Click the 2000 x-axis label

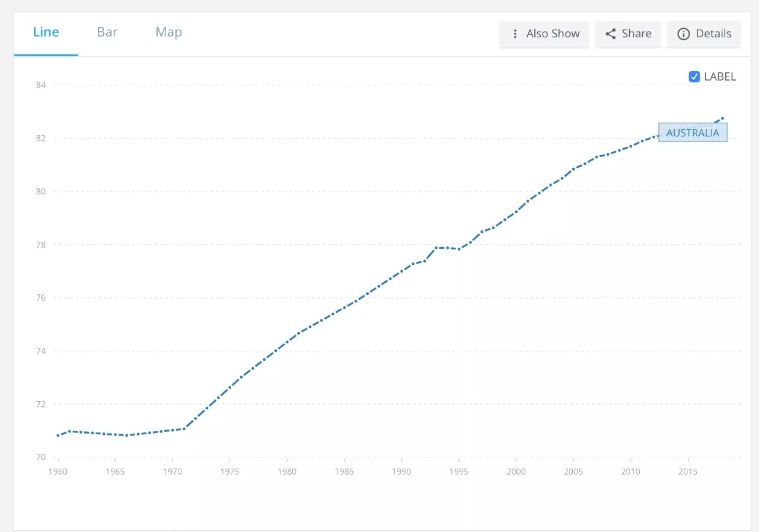click(516, 472)
